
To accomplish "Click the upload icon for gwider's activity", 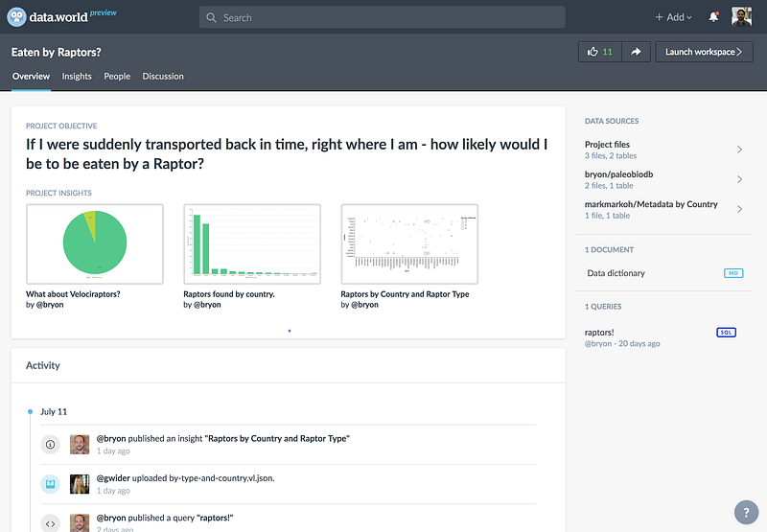I will (50, 484).
